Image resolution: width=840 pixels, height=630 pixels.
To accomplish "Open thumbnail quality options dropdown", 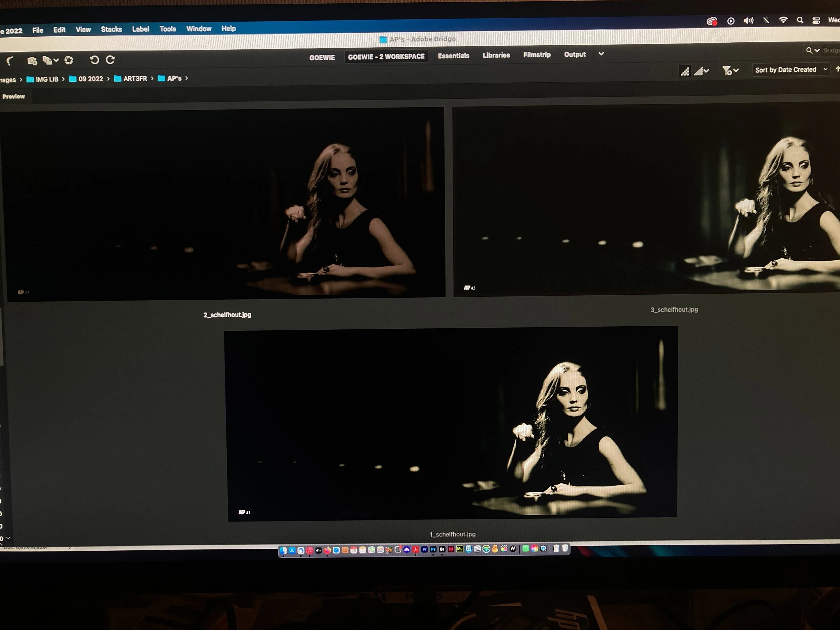I will 701,71.
